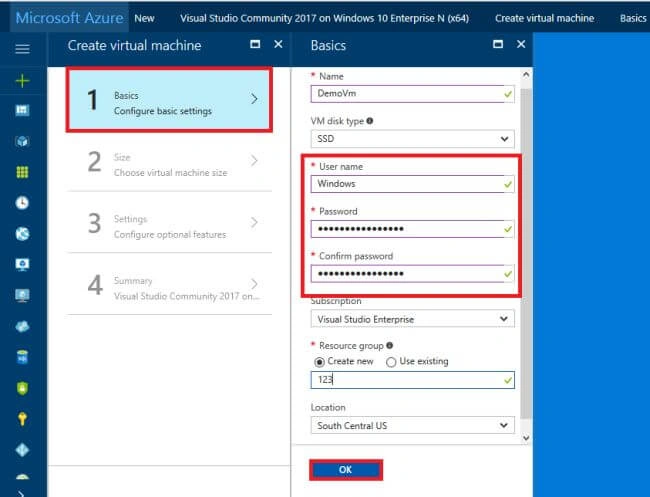Maximize the Basics blade
The image size is (650, 497).
pyautogui.click(x=498, y=44)
